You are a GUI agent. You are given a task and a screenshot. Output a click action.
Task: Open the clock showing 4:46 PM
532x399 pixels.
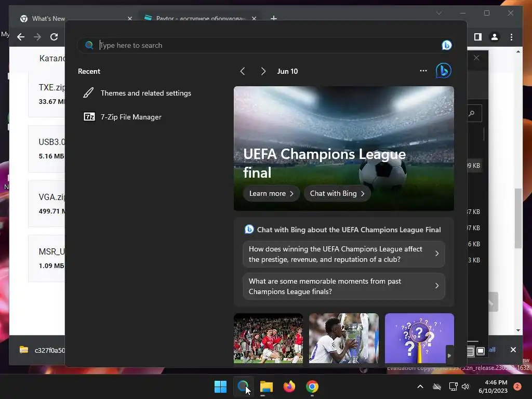click(493, 387)
